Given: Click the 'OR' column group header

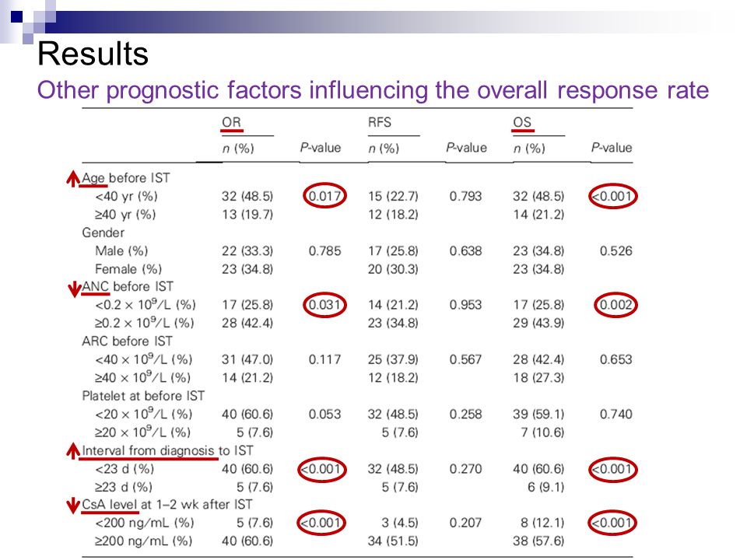Looking at the screenshot, I should pos(232,122).
